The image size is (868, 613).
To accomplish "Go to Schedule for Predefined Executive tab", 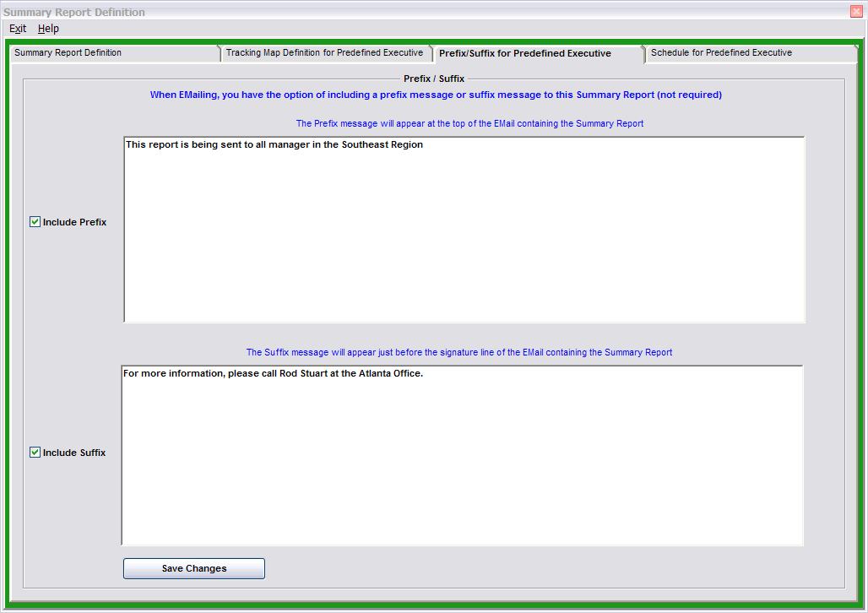I will (721, 53).
